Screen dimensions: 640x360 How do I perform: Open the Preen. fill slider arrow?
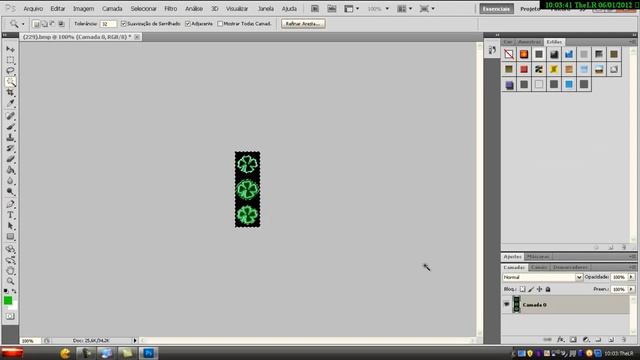(631, 289)
